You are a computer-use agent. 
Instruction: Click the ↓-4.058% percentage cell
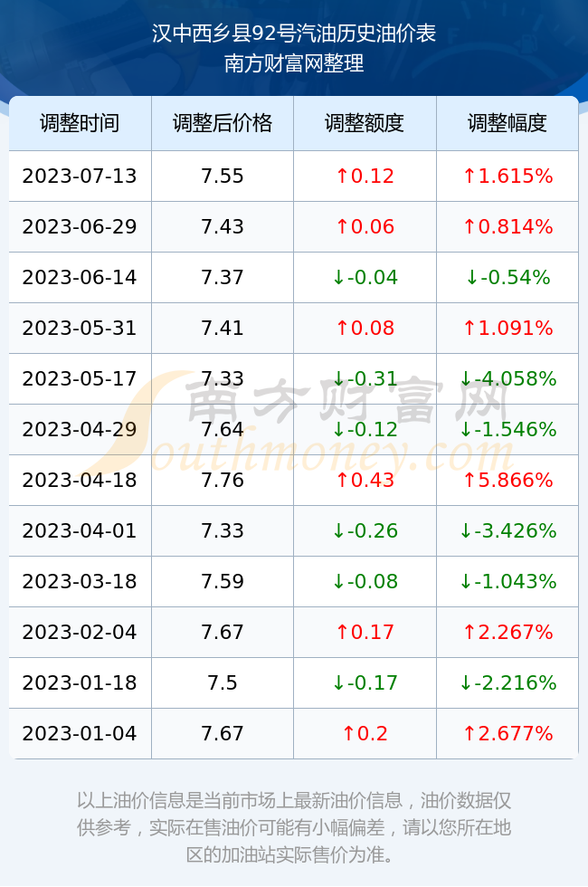(x=507, y=378)
